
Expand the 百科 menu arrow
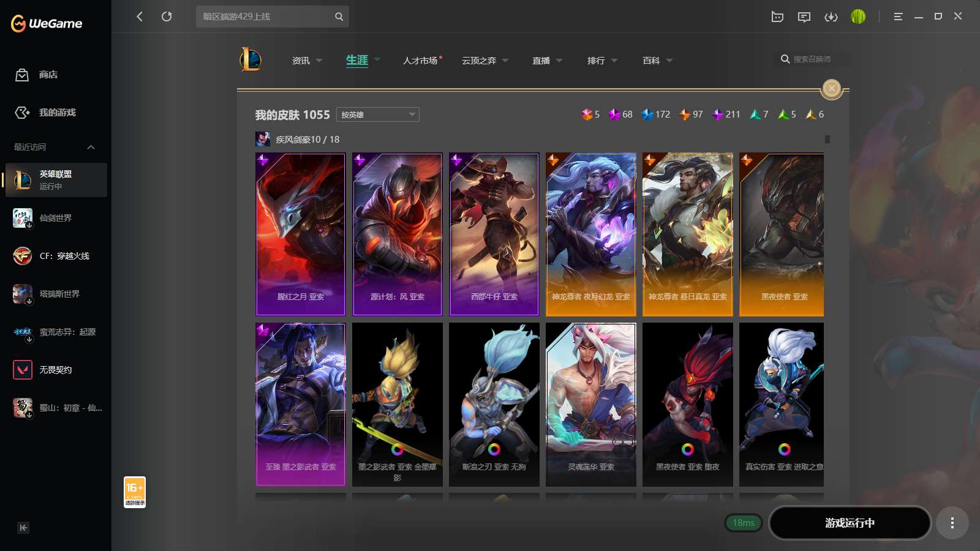pyautogui.click(x=669, y=61)
